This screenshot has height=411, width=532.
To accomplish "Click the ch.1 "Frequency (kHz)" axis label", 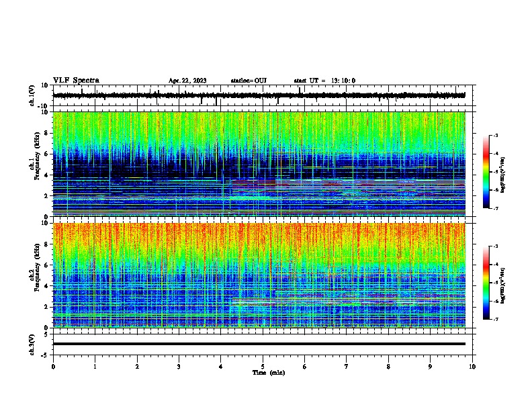I will tap(37, 156).
